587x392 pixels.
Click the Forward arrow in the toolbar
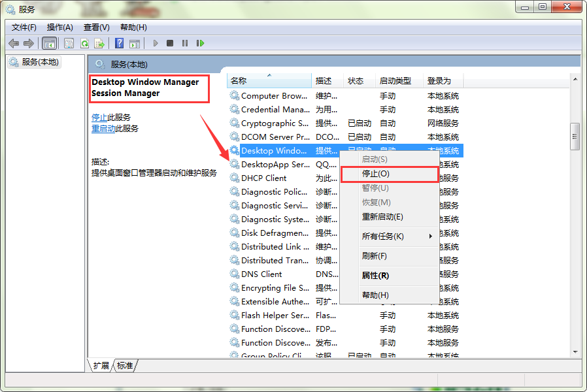28,43
